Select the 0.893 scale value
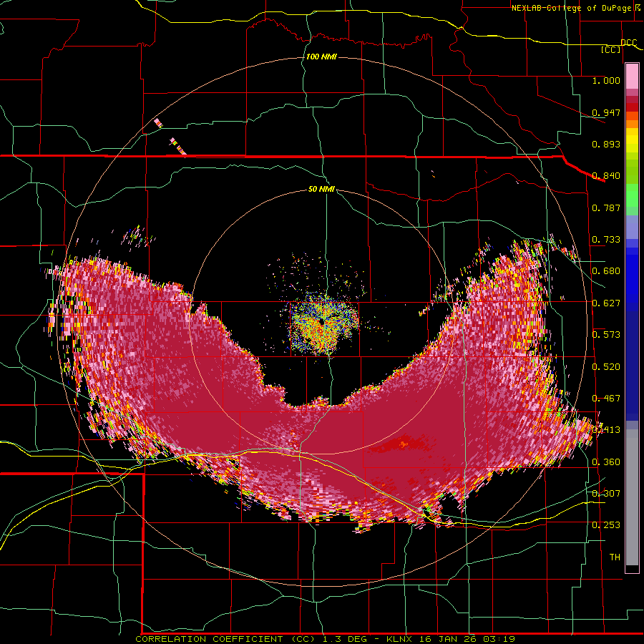Screen dimensions: 644x644 (x=606, y=144)
